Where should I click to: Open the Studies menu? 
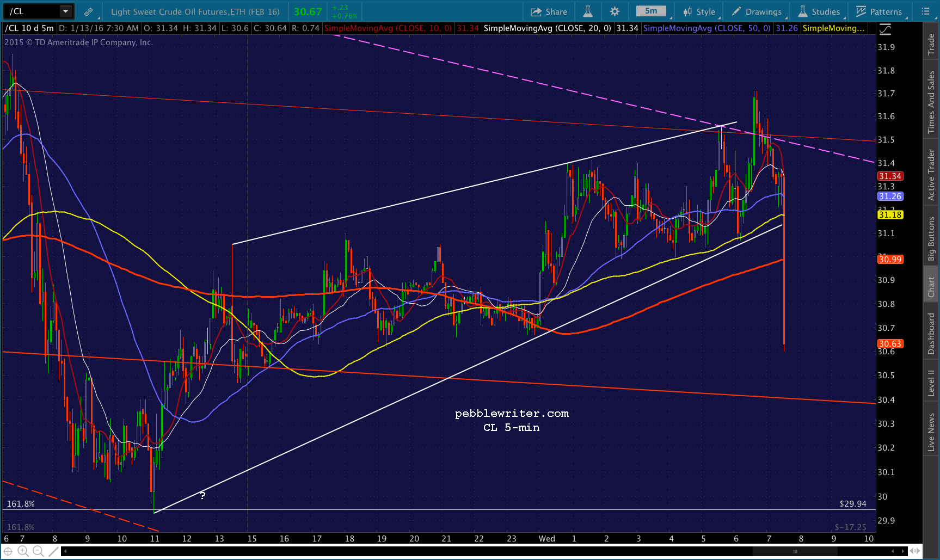[x=819, y=11]
